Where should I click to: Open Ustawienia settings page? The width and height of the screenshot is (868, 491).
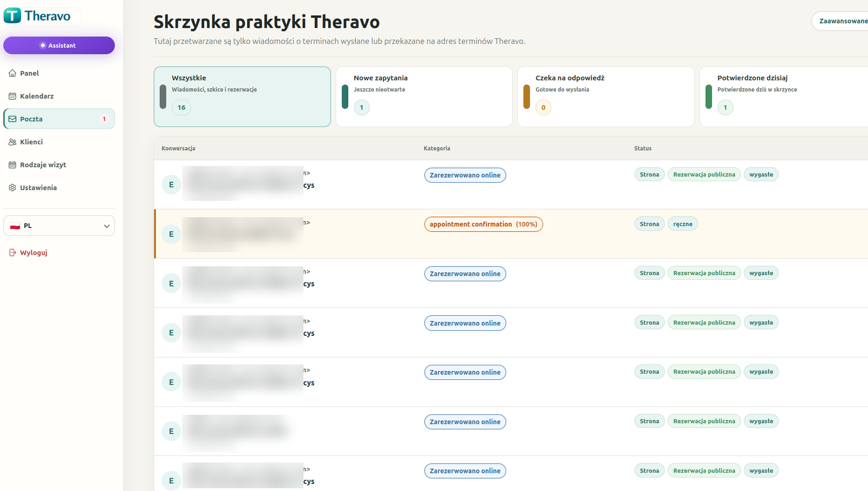tap(59, 188)
